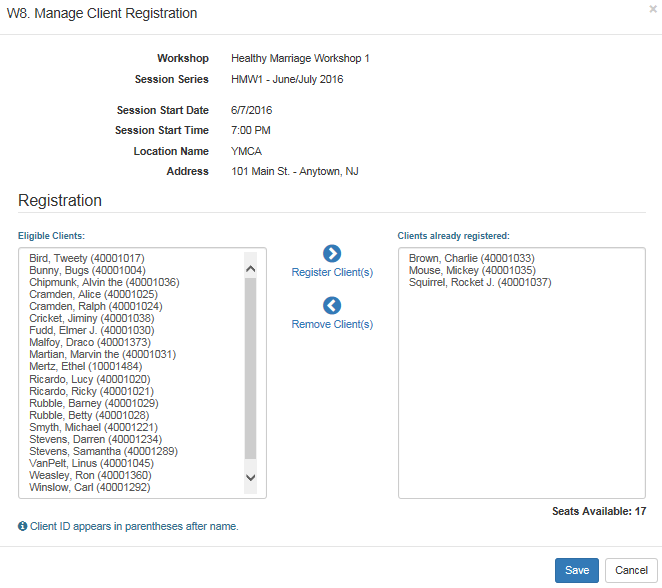Click the Remove Client(s) left-arrow icon

tap(332, 306)
